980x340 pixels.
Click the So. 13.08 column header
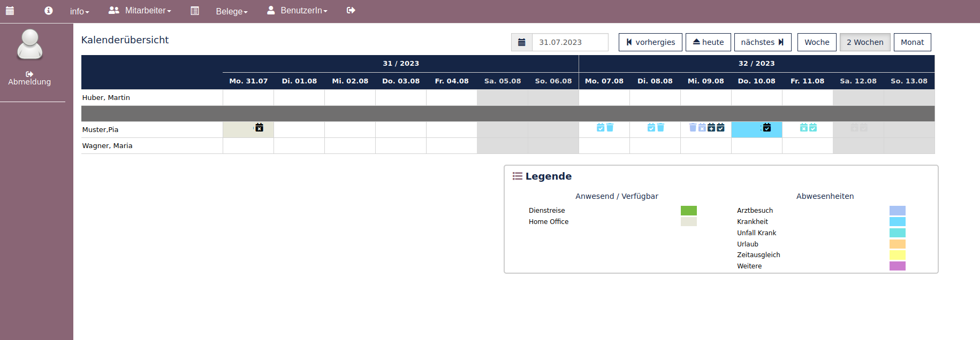(909, 81)
